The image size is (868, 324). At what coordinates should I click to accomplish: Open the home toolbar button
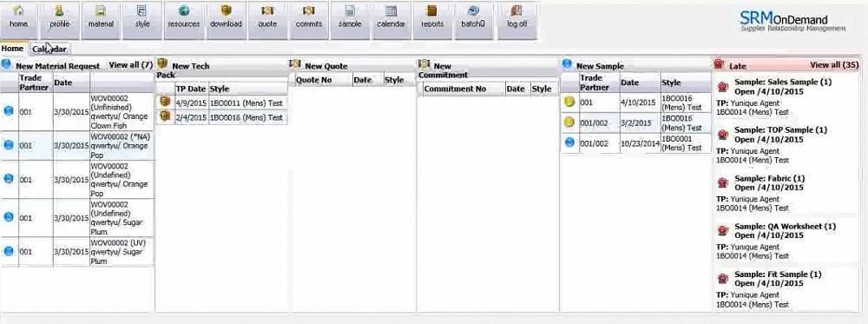[18, 20]
